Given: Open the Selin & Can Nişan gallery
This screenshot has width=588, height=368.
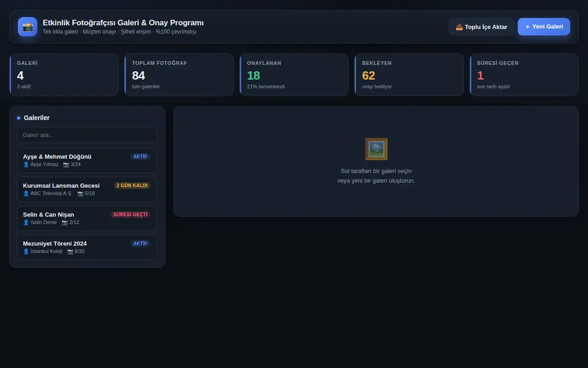Looking at the screenshot, I should point(87,218).
